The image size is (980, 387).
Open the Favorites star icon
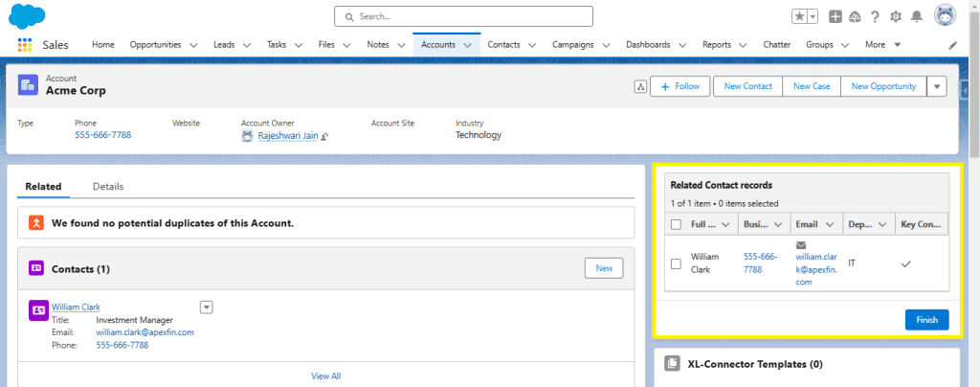[799, 17]
